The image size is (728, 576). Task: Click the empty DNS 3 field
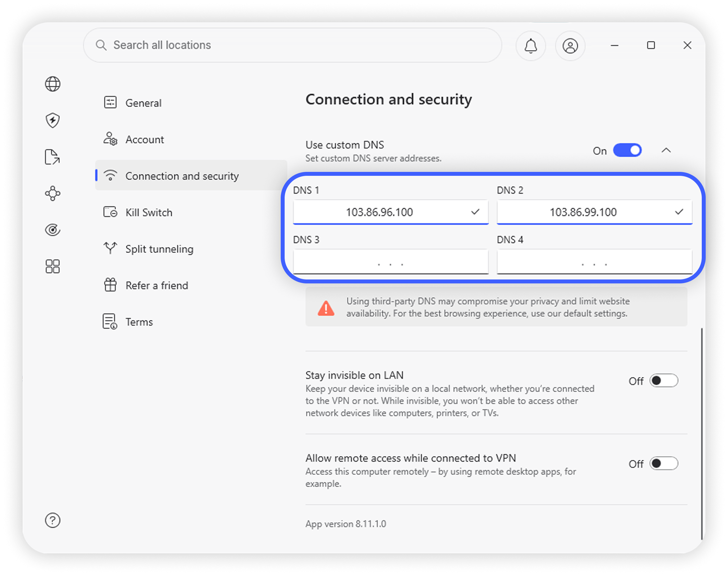click(x=391, y=261)
